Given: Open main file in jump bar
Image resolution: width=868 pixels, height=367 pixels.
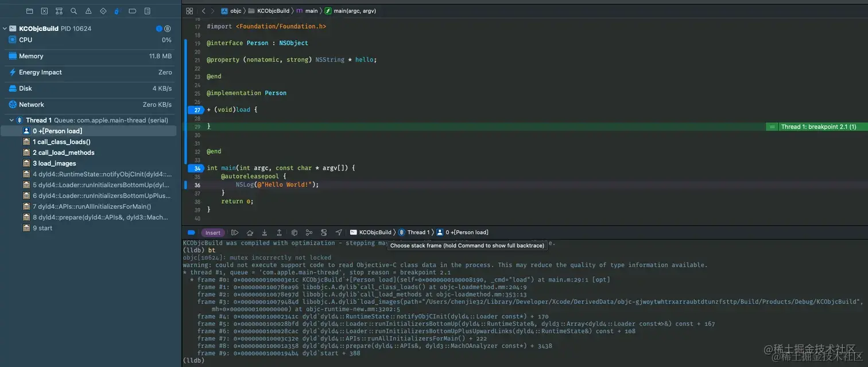Looking at the screenshot, I should click(x=307, y=11).
